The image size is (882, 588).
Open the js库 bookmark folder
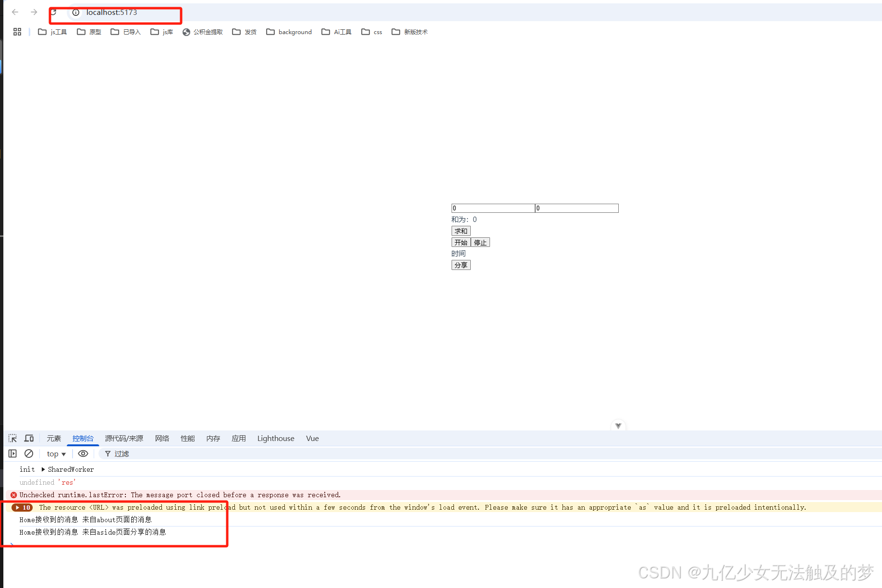(162, 32)
